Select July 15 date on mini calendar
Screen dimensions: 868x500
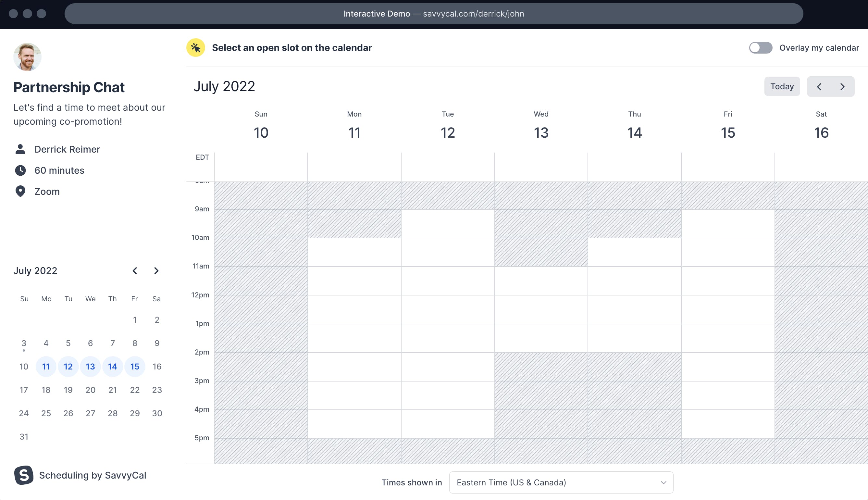click(x=135, y=366)
